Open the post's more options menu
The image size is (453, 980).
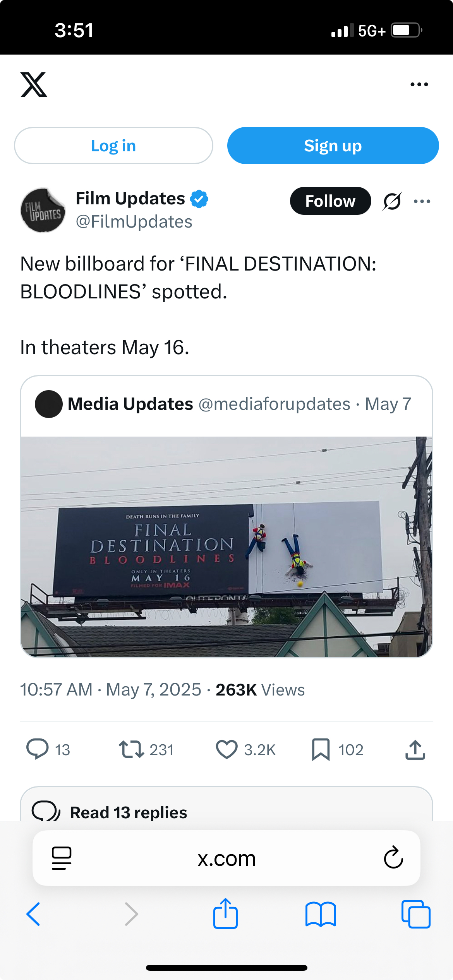(422, 201)
